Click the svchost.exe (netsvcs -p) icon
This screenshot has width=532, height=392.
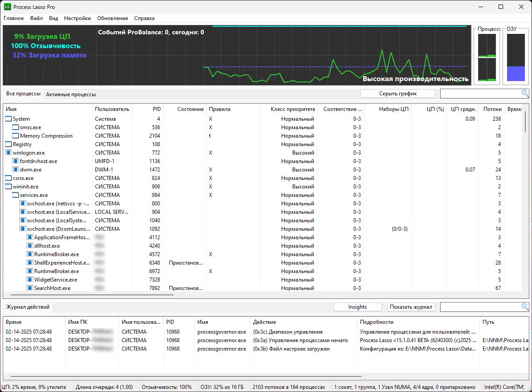23,204
